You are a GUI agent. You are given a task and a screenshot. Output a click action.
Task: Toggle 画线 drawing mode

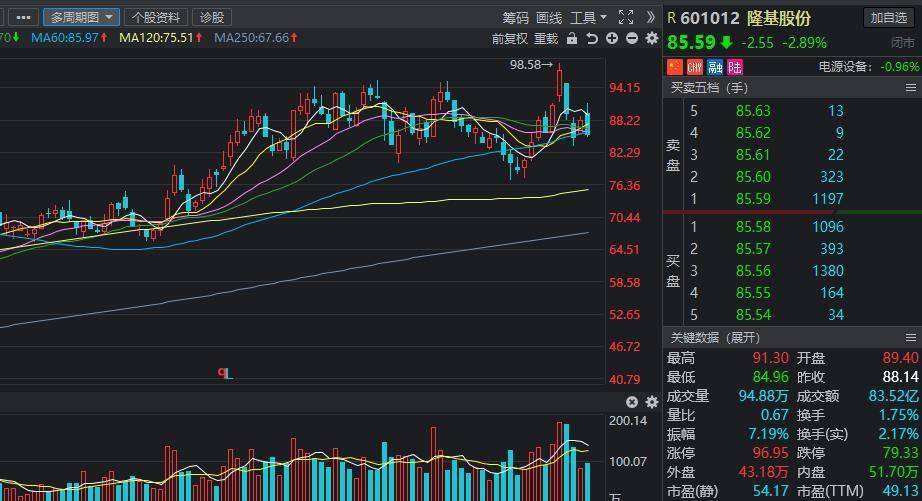[x=549, y=18]
